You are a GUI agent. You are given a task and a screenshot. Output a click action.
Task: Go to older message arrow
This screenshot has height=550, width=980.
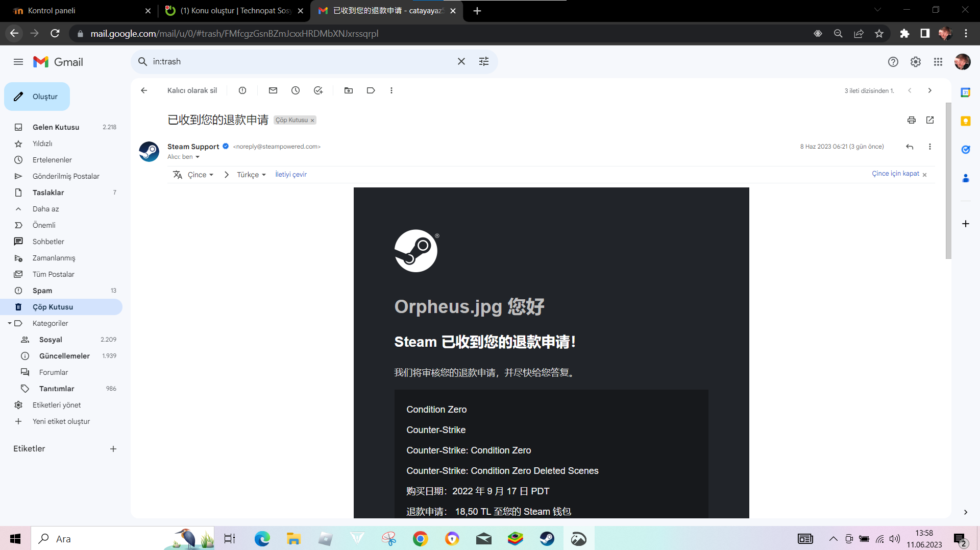click(x=930, y=90)
